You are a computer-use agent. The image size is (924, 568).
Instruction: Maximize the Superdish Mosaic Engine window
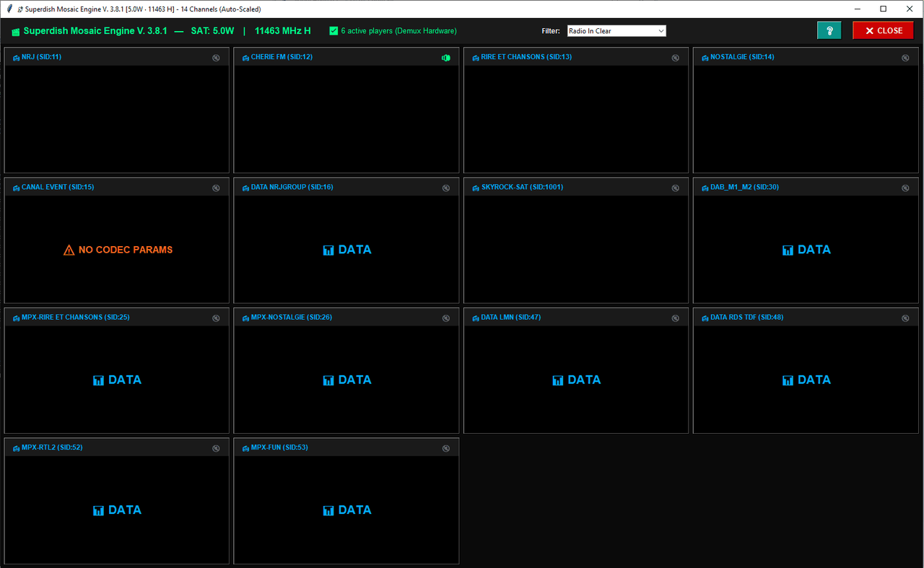pos(883,9)
